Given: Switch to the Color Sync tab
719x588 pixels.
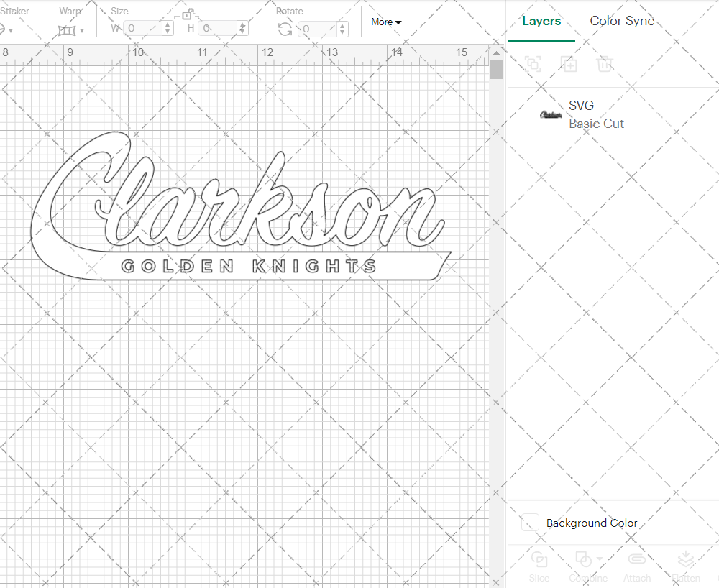Looking at the screenshot, I should coord(622,22).
